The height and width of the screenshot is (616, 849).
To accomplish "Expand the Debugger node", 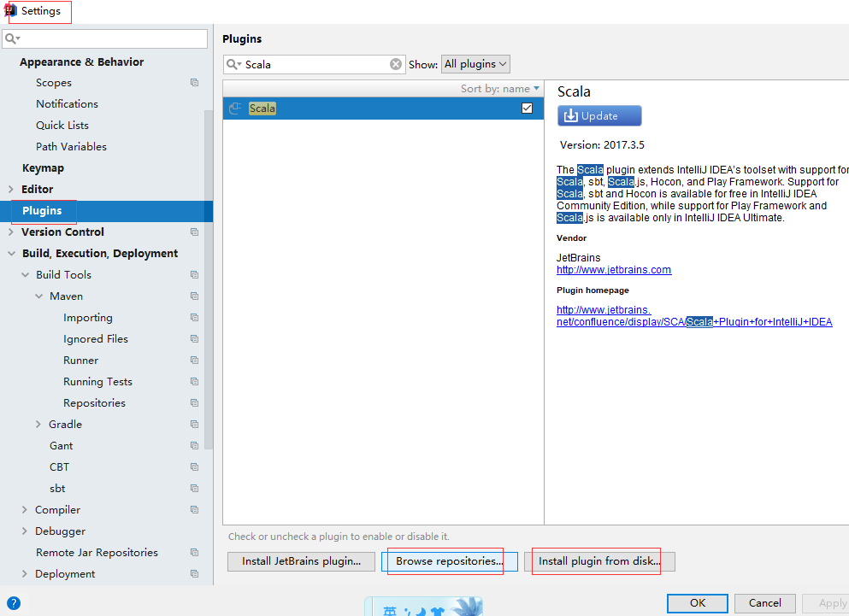I will click(x=24, y=531).
